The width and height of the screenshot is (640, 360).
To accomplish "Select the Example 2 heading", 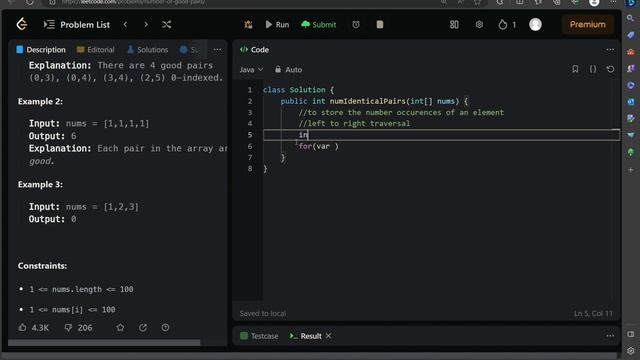I will (40, 101).
